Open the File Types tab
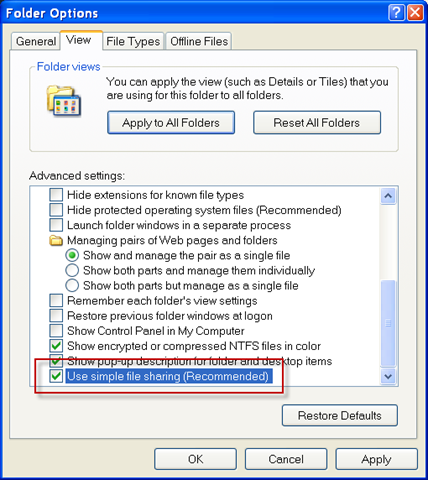The width and height of the screenshot is (428, 480). (x=133, y=41)
